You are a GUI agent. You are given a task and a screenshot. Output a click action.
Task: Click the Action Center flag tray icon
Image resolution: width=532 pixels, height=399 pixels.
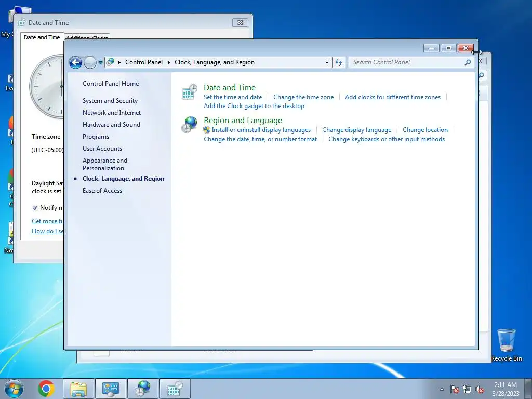pos(455,389)
